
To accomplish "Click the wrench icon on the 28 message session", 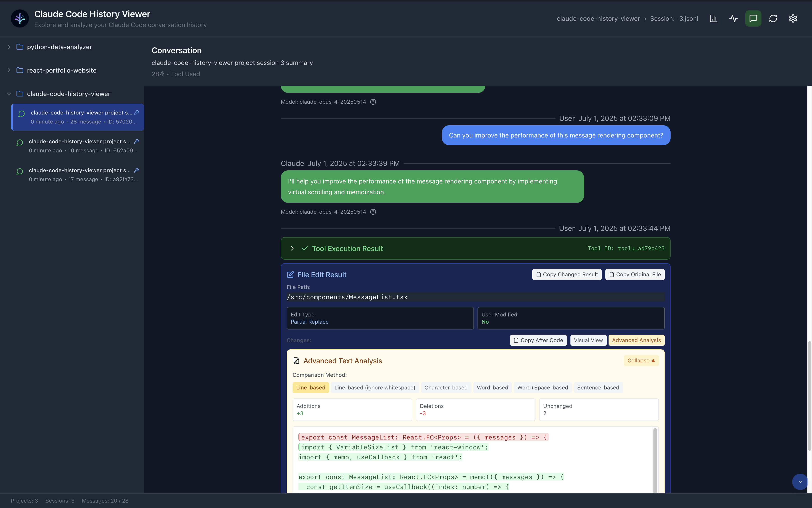I will [136, 112].
